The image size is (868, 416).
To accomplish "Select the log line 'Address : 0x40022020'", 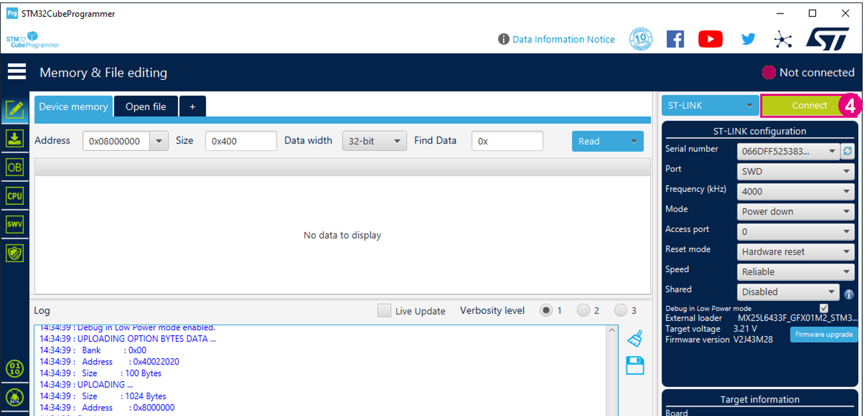I will click(109, 361).
